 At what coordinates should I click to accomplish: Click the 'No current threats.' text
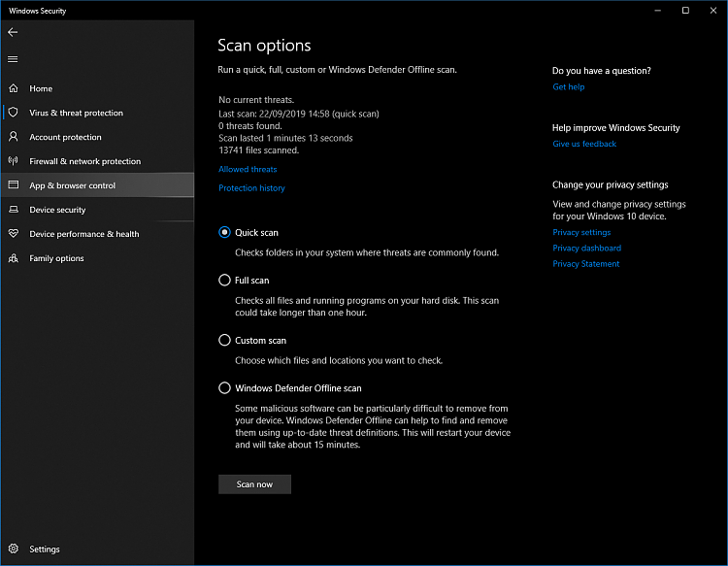tap(256, 100)
